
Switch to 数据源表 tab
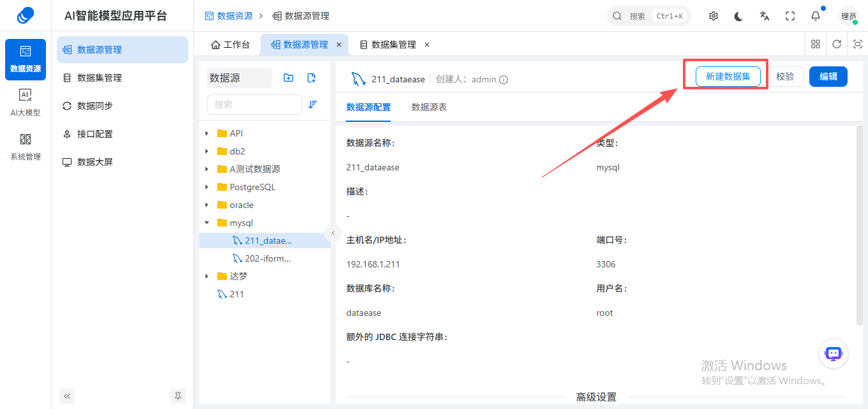point(429,107)
